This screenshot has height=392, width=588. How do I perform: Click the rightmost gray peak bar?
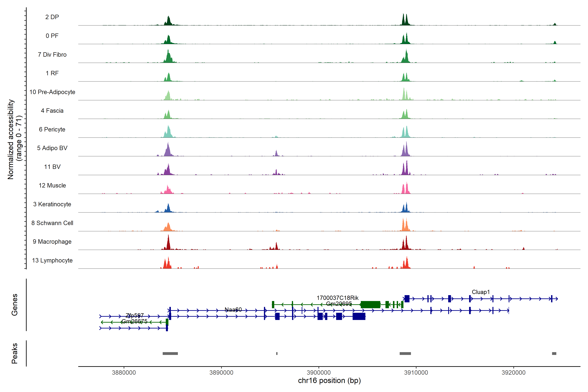click(554, 353)
